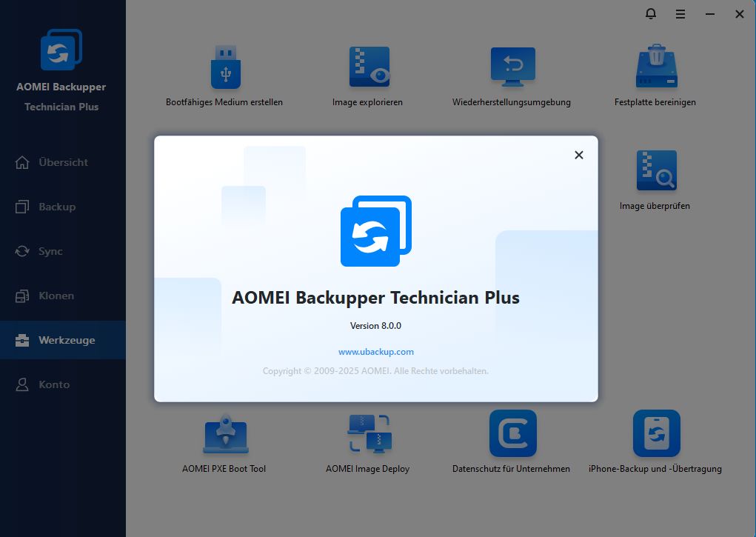Click the Wiederherstellungsumgebung label
Viewport: 756px width, 537px height.
[x=512, y=101]
